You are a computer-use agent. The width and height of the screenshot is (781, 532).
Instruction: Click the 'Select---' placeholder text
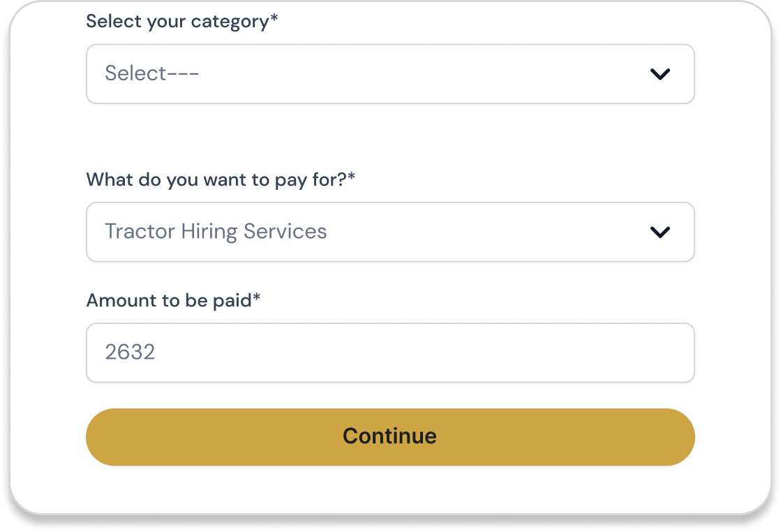tap(152, 73)
